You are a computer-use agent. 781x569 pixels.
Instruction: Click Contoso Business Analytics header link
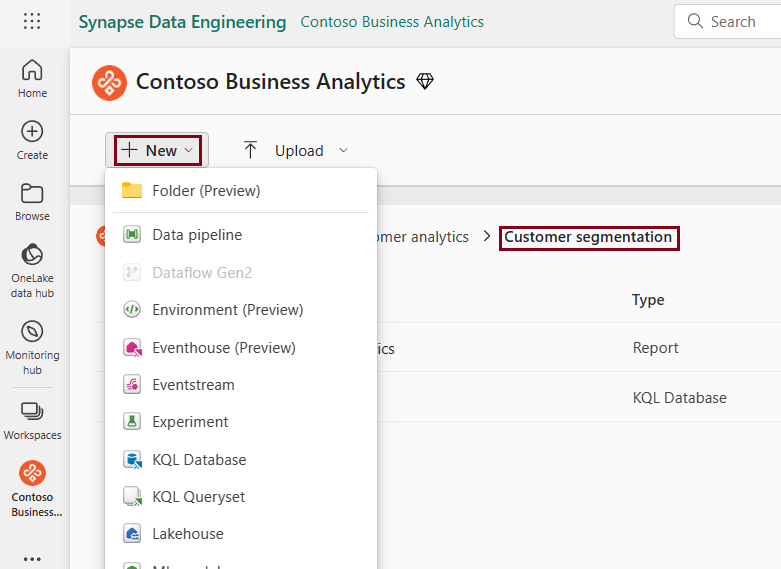click(x=392, y=22)
